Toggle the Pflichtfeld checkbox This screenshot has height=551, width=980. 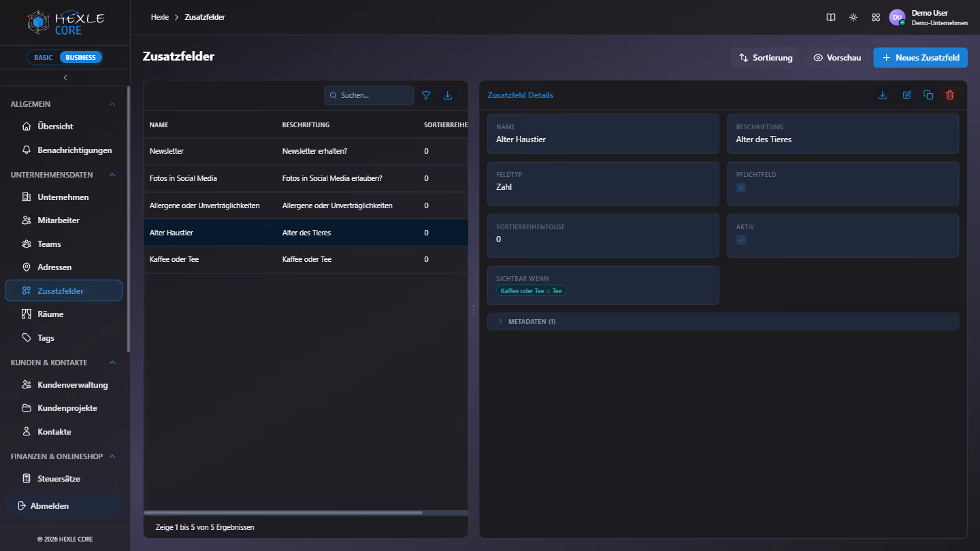tap(741, 188)
